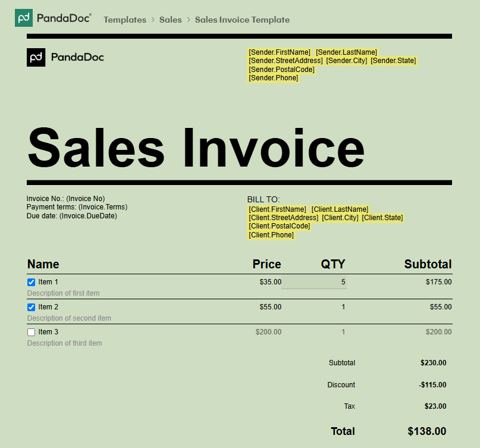Viewport: 480px width, 448px height.
Task: Select the [Client.City] token
Action: click(340, 218)
